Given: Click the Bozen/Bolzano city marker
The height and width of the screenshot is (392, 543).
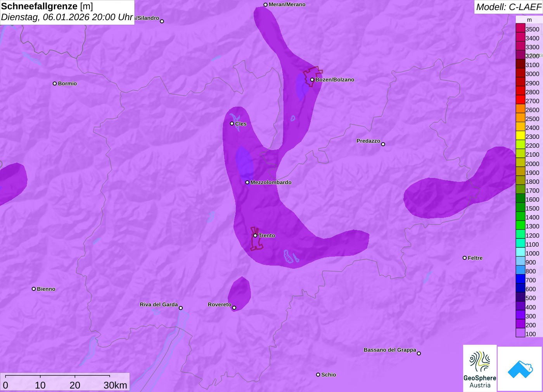Looking at the screenshot, I should pyautogui.click(x=312, y=79).
